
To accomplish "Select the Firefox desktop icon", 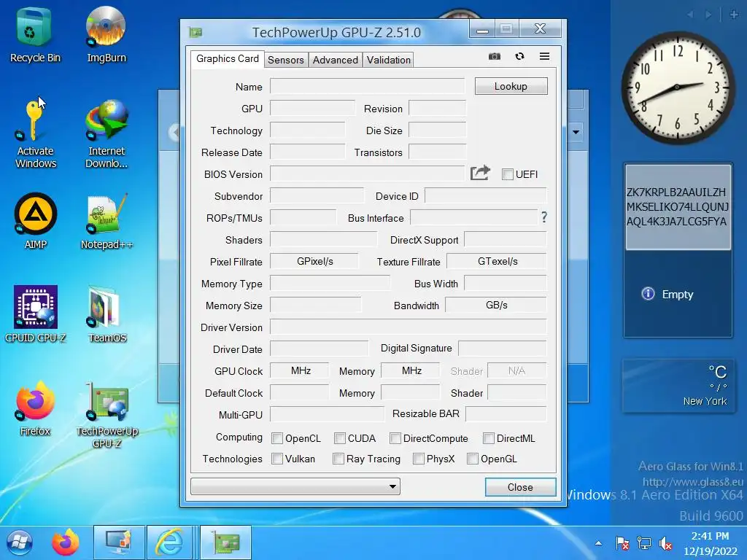I will 35,408.
